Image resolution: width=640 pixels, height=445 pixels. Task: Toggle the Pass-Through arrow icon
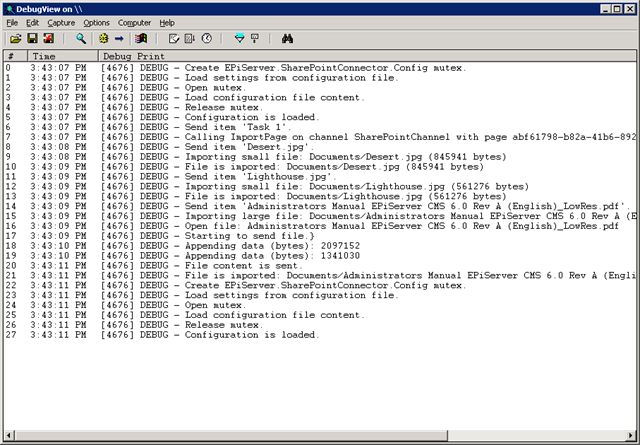coord(119,38)
